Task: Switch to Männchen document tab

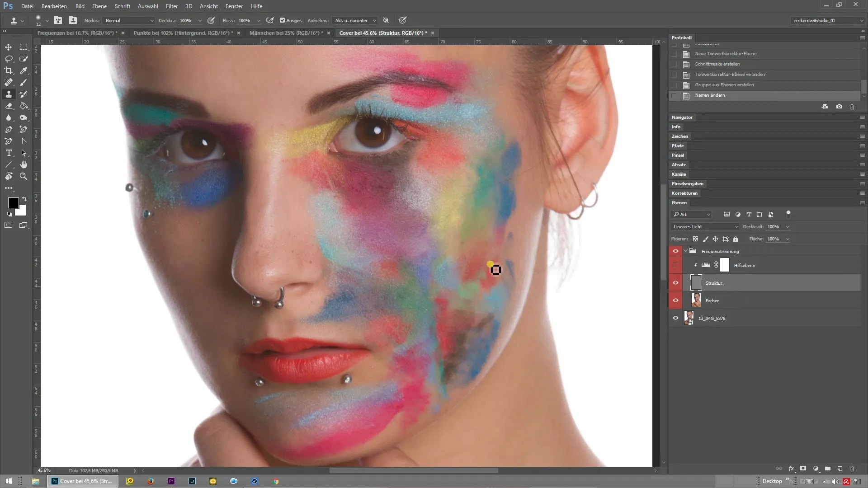Action: tap(286, 33)
